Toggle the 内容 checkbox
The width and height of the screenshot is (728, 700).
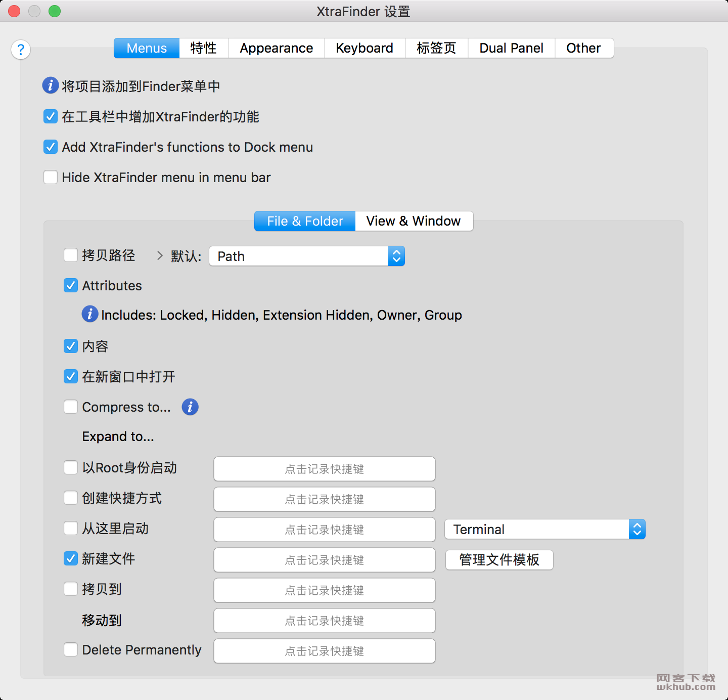71,346
